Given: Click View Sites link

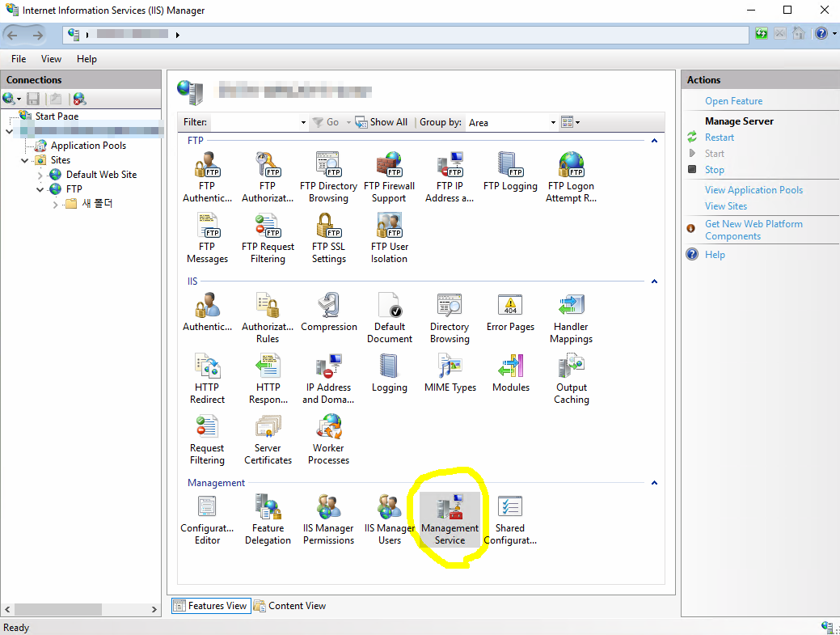Looking at the screenshot, I should click(x=725, y=205).
